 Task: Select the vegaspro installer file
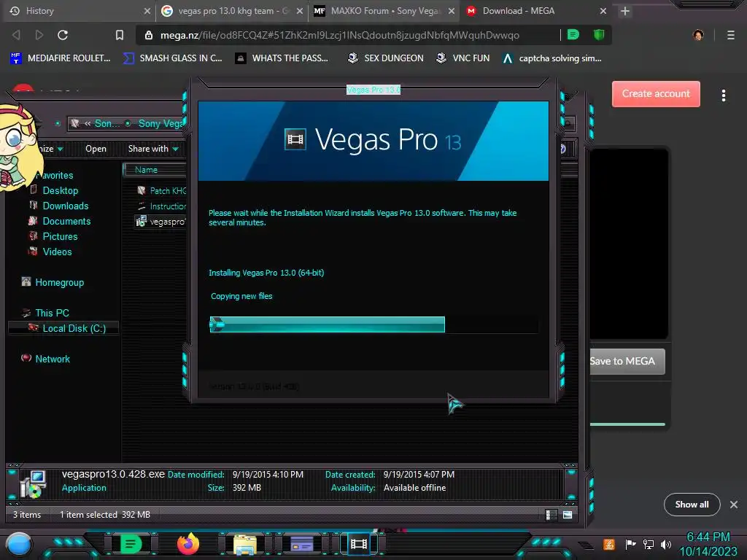[160, 222]
